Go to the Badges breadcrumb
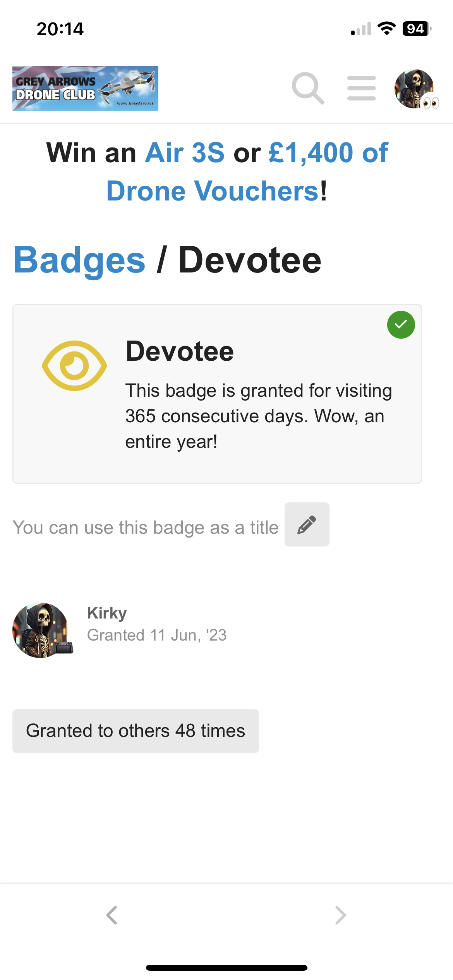Image resolution: width=453 pixels, height=980 pixels. click(79, 260)
